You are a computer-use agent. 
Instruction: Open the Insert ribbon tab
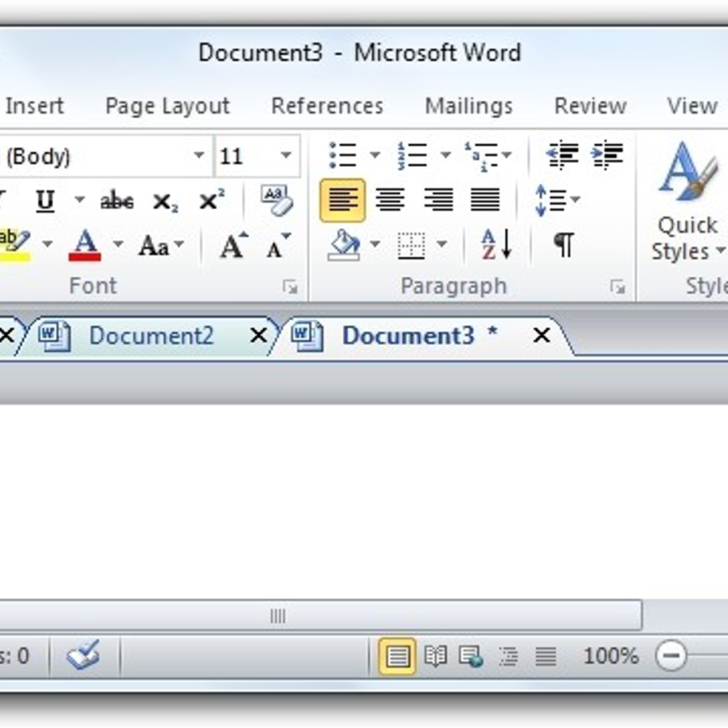tap(34, 106)
